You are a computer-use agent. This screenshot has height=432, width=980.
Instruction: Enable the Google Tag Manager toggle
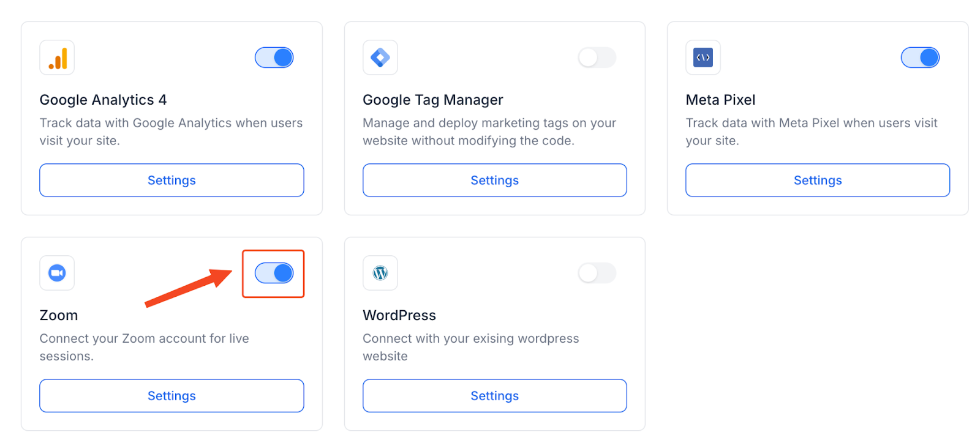click(597, 58)
